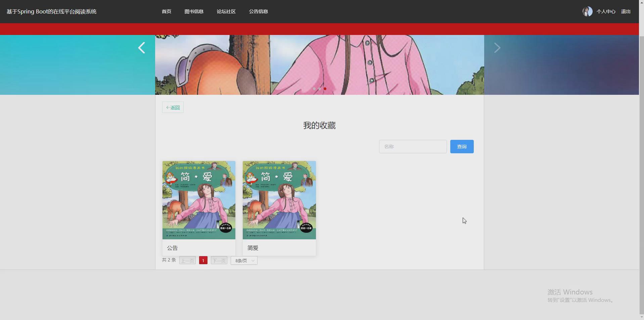This screenshot has width=644, height=320.
Task: Go to 首页 in the navigation bar
Action: coord(167,11)
